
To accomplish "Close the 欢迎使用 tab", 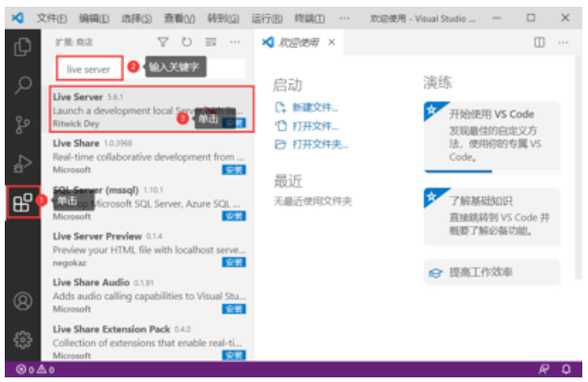I will coord(332,42).
